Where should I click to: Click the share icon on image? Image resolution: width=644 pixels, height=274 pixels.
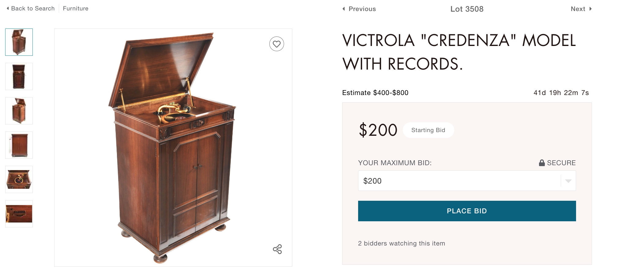(x=277, y=249)
